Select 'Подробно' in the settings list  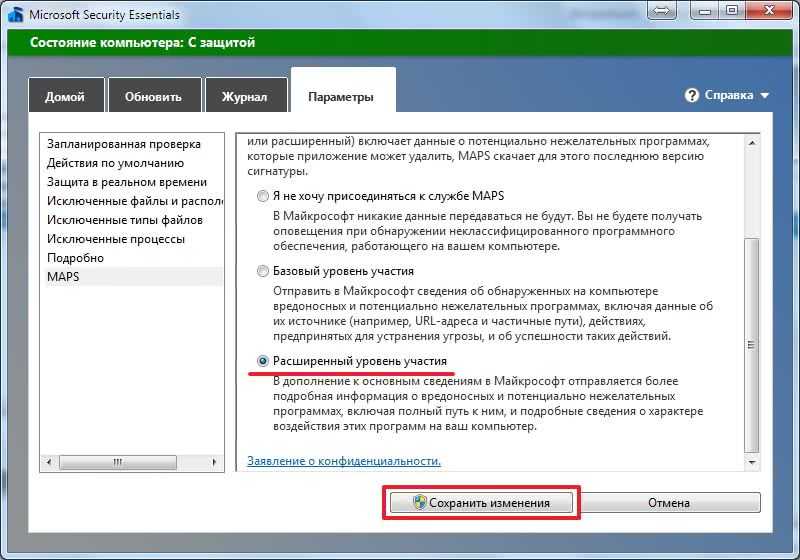pyautogui.click(x=132, y=258)
